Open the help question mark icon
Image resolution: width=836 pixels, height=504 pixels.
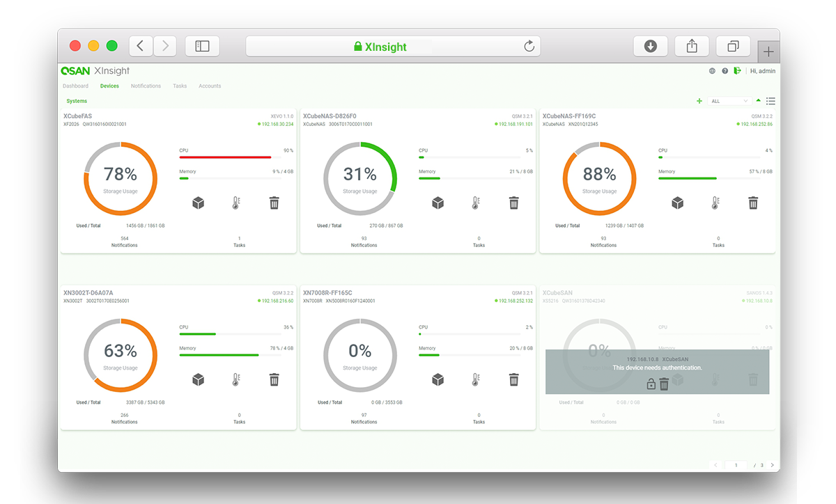(725, 71)
